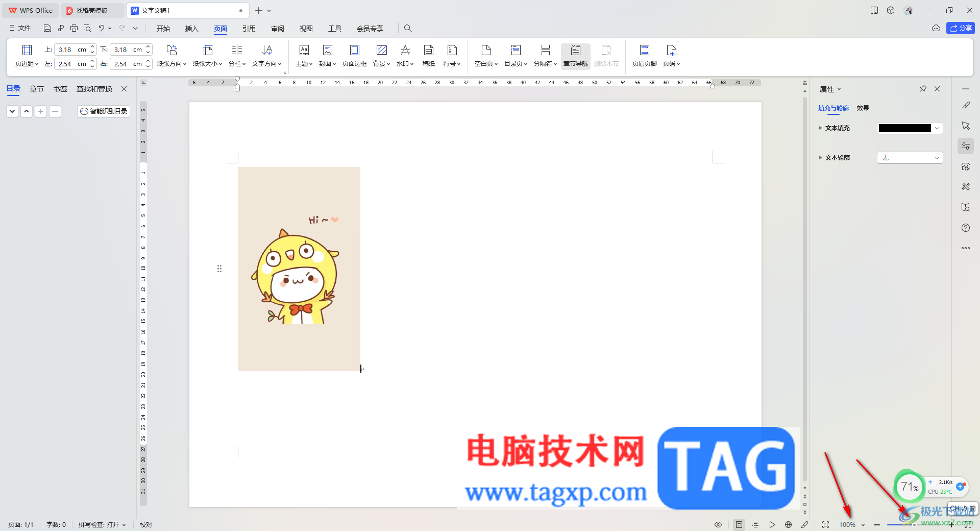Click the search magnifier icon in menu bar
The height and width of the screenshot is (531, 980).
pos(408,29)
